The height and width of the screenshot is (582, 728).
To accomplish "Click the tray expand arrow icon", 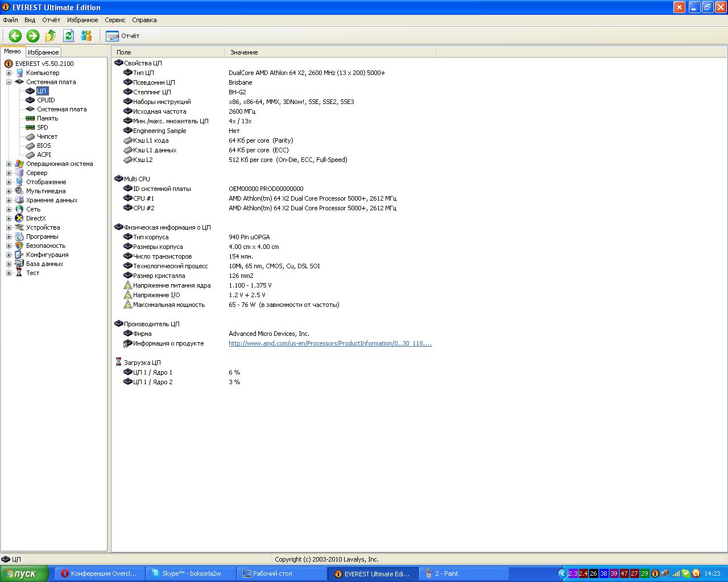I will pos(562,573).
